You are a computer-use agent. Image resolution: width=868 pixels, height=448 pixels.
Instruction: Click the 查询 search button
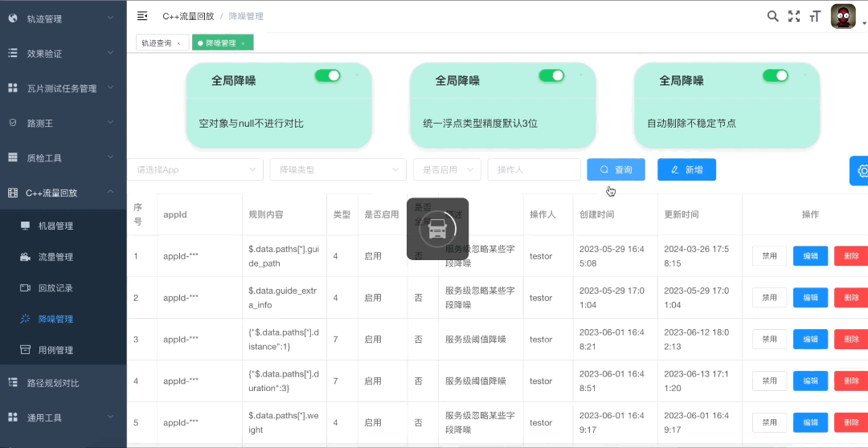[x=616, y=169]
